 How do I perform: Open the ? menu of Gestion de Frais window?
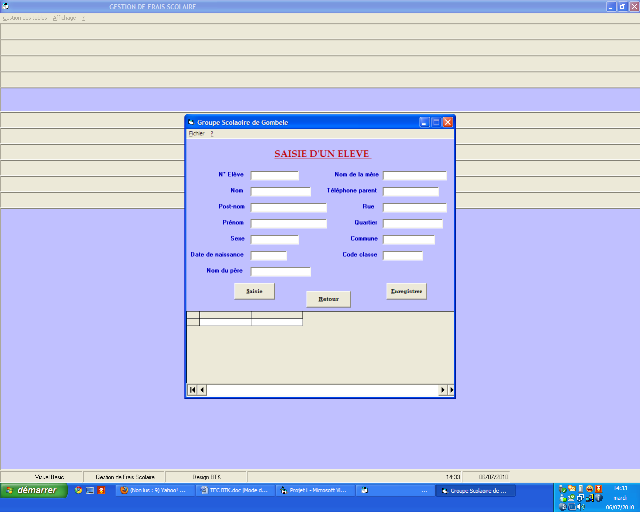(83, 18)
